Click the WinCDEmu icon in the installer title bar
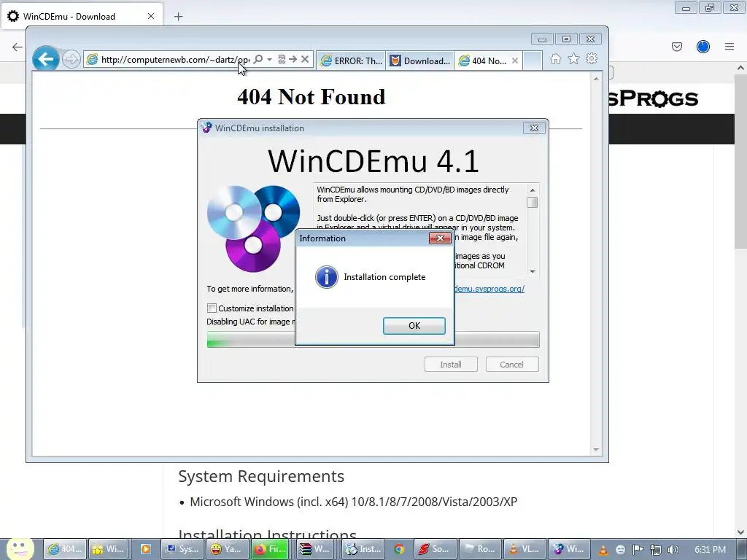Image resolution: width=747 pixels, height=560 pixels. point(206,128)
